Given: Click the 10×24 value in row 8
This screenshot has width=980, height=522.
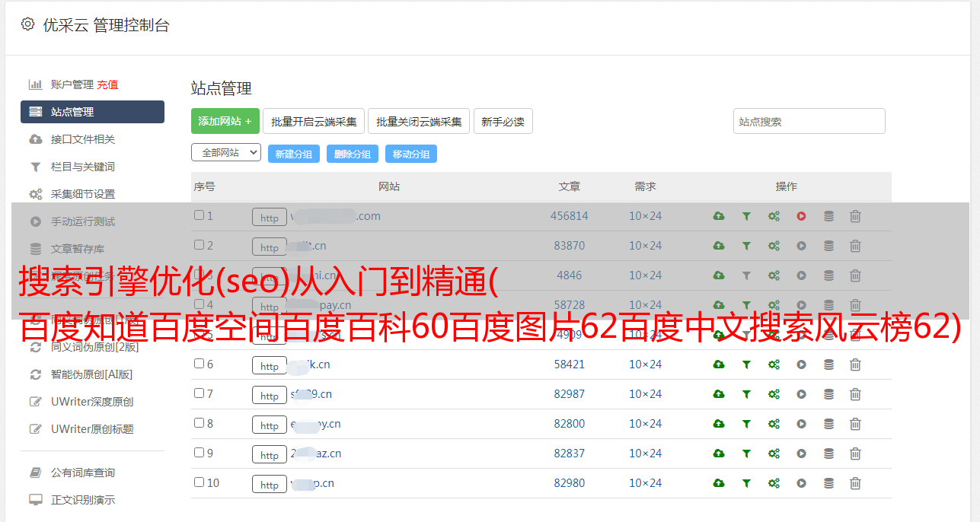Looking at the screenshot, I should pyautogui.click(x=645, y=424).
